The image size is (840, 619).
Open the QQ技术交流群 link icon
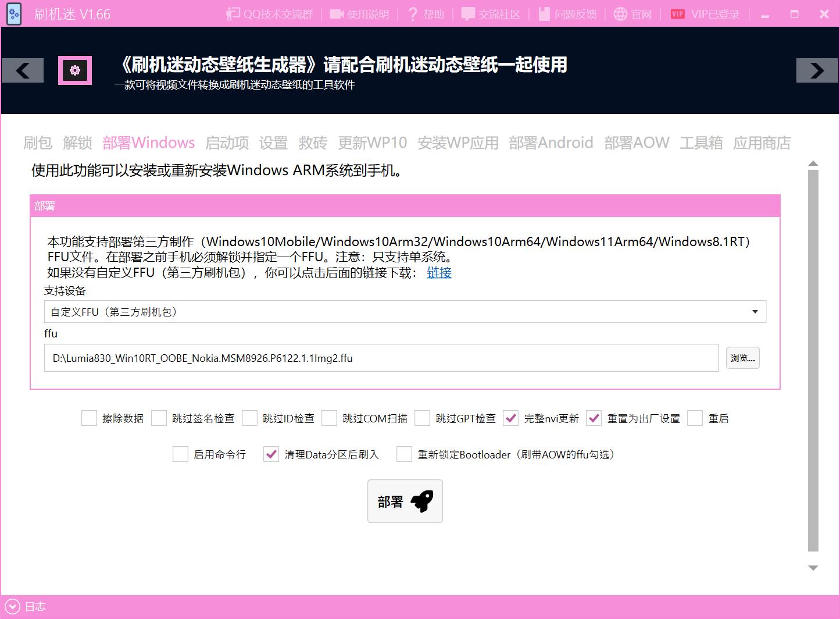(x=233, y=14)
